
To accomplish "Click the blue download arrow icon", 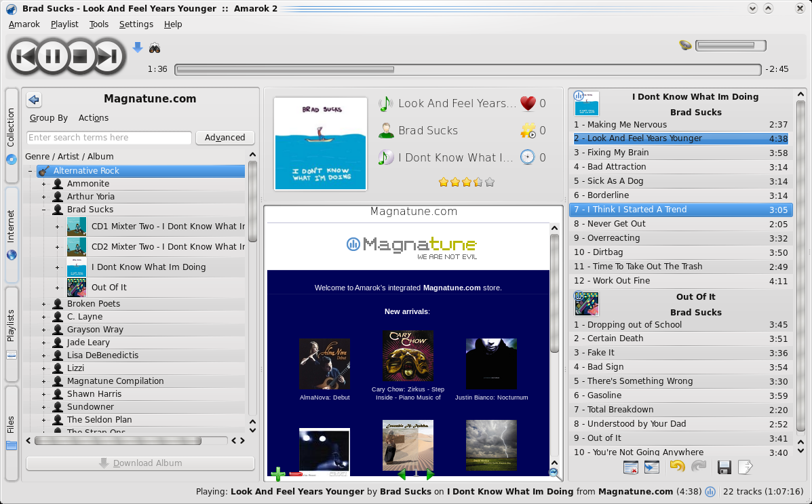I will pyautogui.click(x=138, y=47).
